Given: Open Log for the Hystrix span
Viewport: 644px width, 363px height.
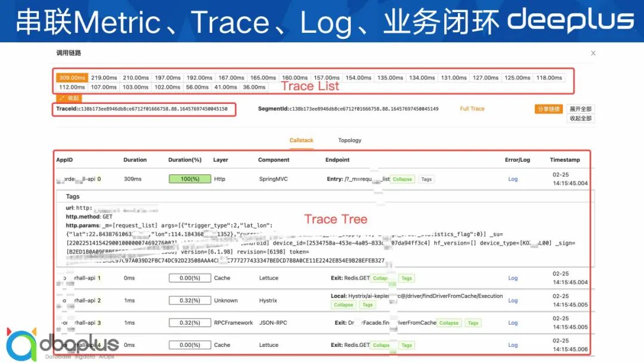Looking at the screenshot, I should pyautogui.click(x=513, y=300).
